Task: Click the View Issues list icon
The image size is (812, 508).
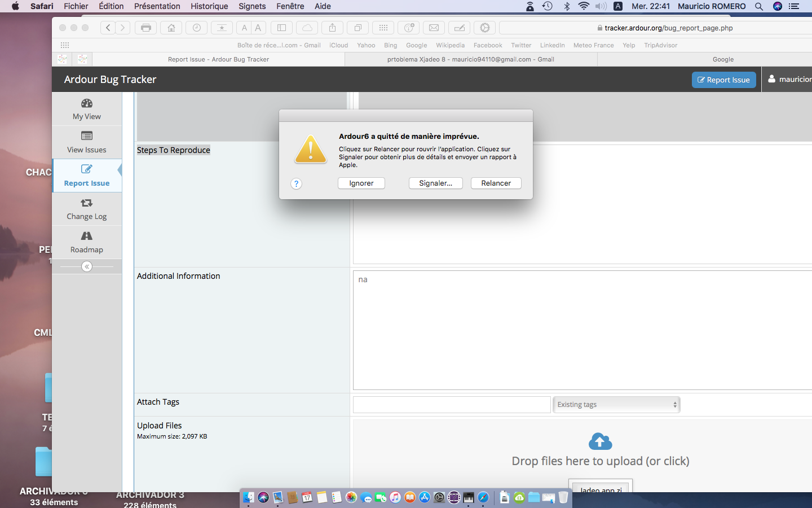Action: click(87, 136)
